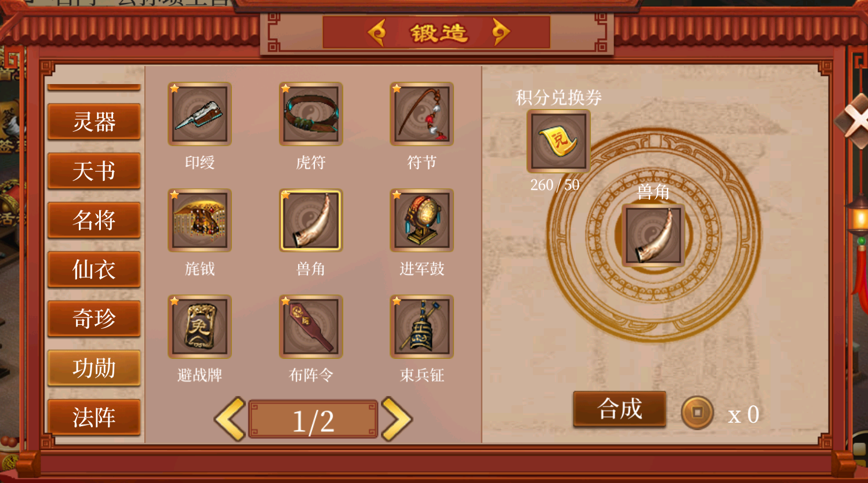Select the 束兵钲 bell item icon
Image resolution: width=868 pixels, height=483 pixels.
[422, 326]
